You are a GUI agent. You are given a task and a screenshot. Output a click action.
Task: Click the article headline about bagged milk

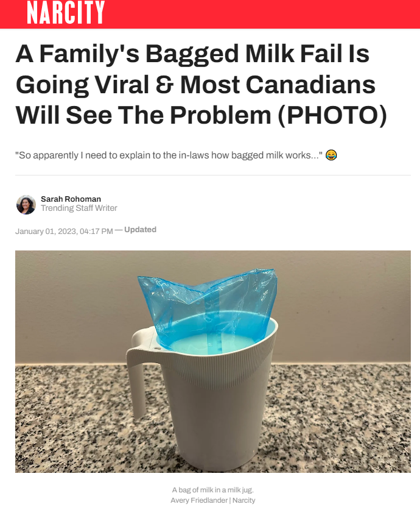201,84
